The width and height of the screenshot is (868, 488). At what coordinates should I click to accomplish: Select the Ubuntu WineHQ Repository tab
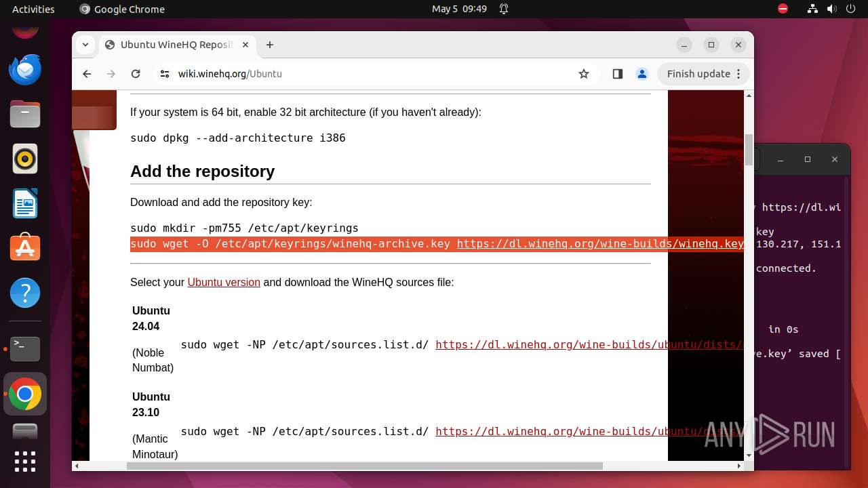178,45
